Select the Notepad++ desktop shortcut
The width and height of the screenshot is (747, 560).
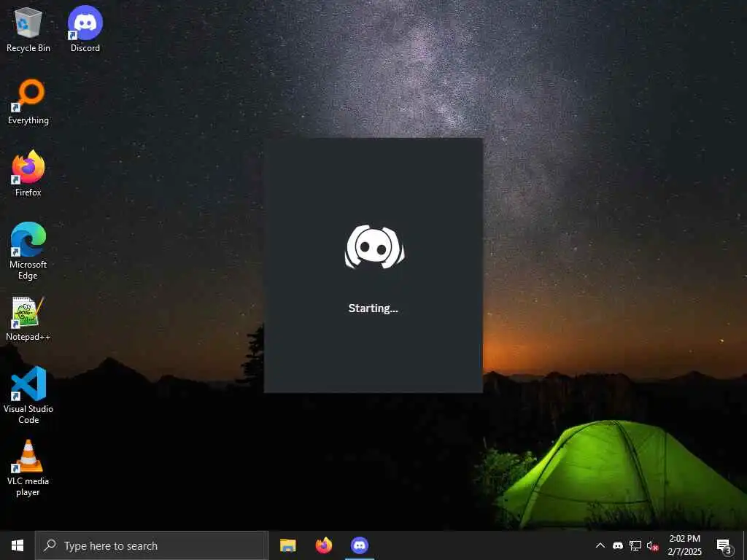click(x=28, y=319)
